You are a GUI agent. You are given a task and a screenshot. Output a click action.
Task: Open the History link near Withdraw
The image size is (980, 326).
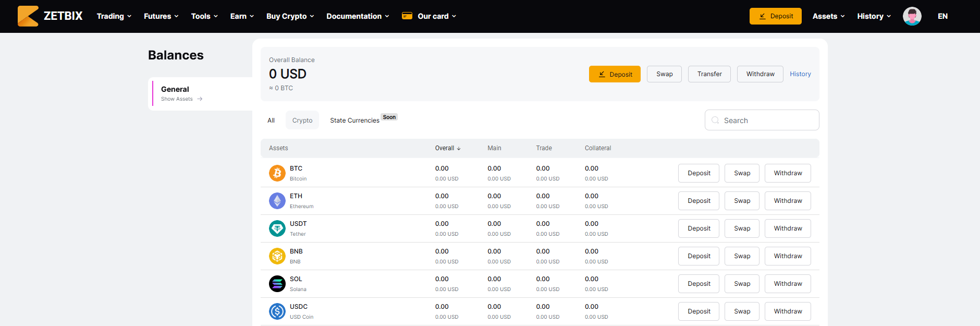800,74
